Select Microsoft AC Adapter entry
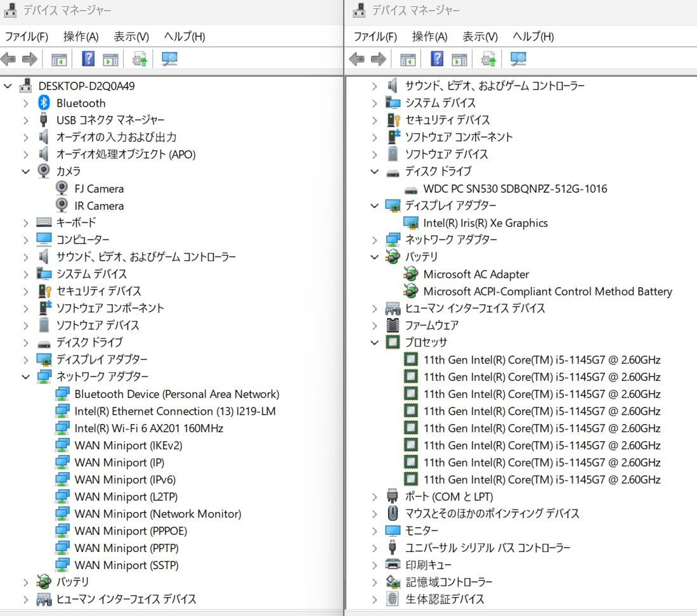697x616 pixels. click(476, 274)
